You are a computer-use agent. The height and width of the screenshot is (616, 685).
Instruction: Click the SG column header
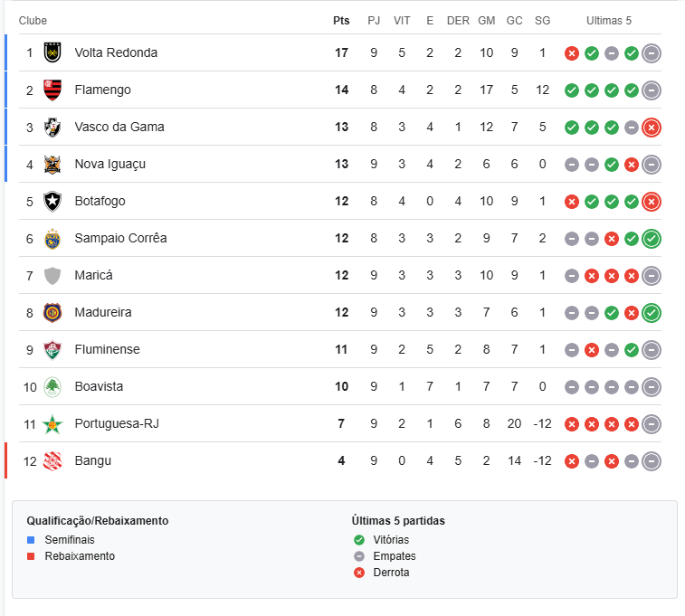(543, 21)
